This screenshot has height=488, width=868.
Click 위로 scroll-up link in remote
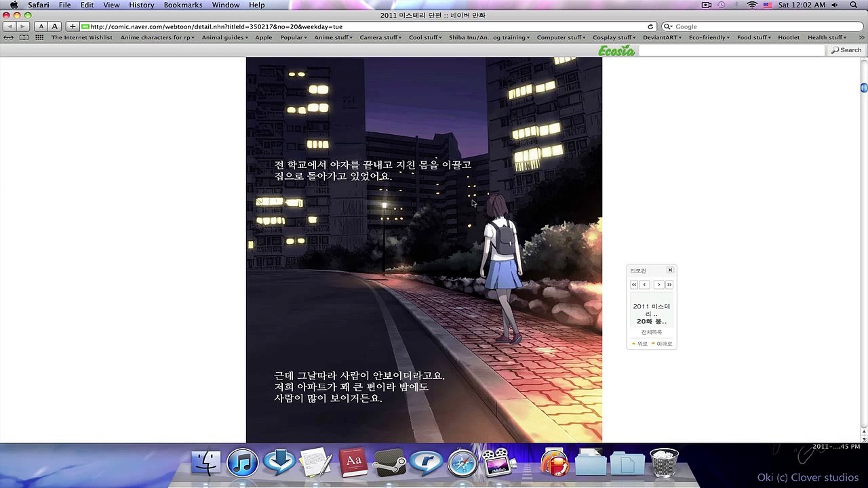639,344
